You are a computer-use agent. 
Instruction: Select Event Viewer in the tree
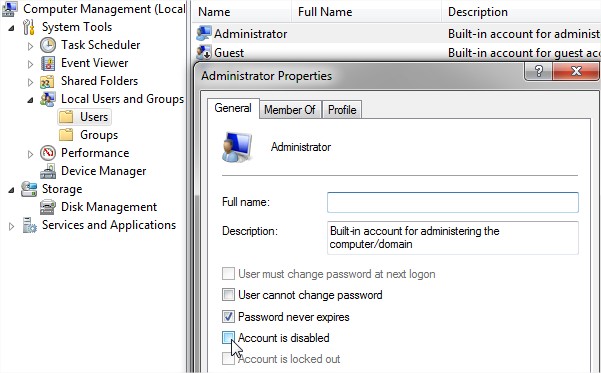tap(94, 63)
